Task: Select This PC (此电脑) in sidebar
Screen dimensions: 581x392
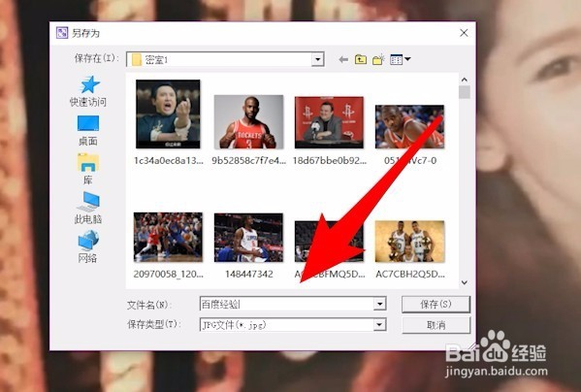Action: click(x=88, y=208)
